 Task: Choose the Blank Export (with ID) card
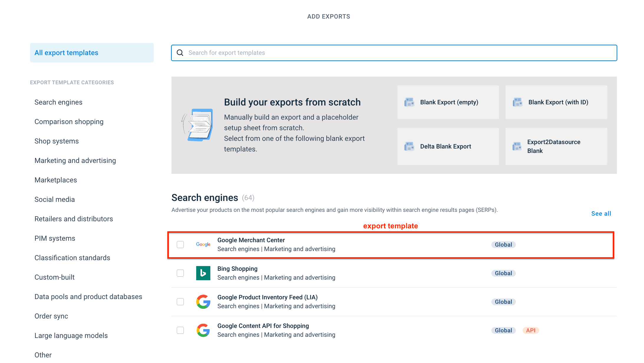tap(556, 102)
